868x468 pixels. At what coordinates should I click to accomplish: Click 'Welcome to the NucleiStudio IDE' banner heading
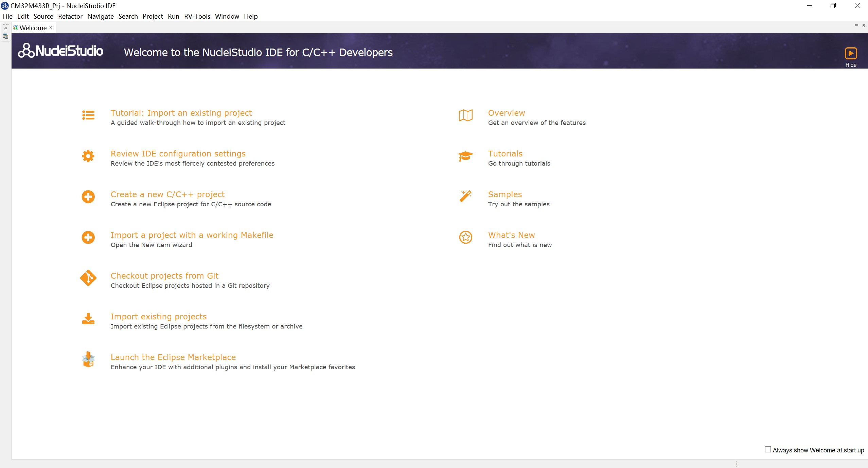coord(258,52)
